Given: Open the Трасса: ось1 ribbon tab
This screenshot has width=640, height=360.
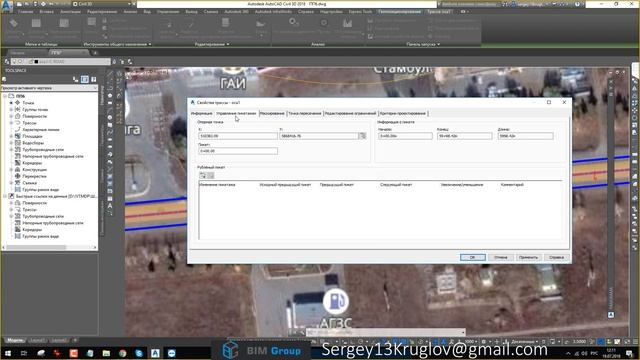Looking at the screenshot, I should tap(439, 12).
